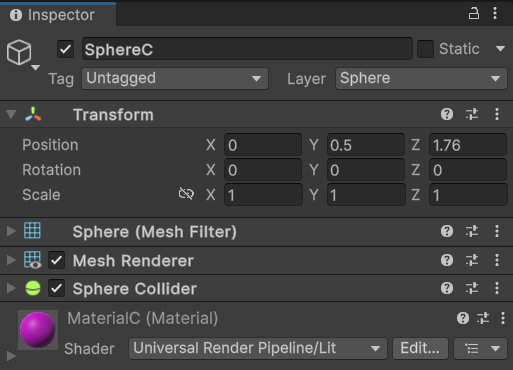Enable the Static checkbox
This screenshot has height=370, width=513.
pyautogui.click(x=425, y=49)
